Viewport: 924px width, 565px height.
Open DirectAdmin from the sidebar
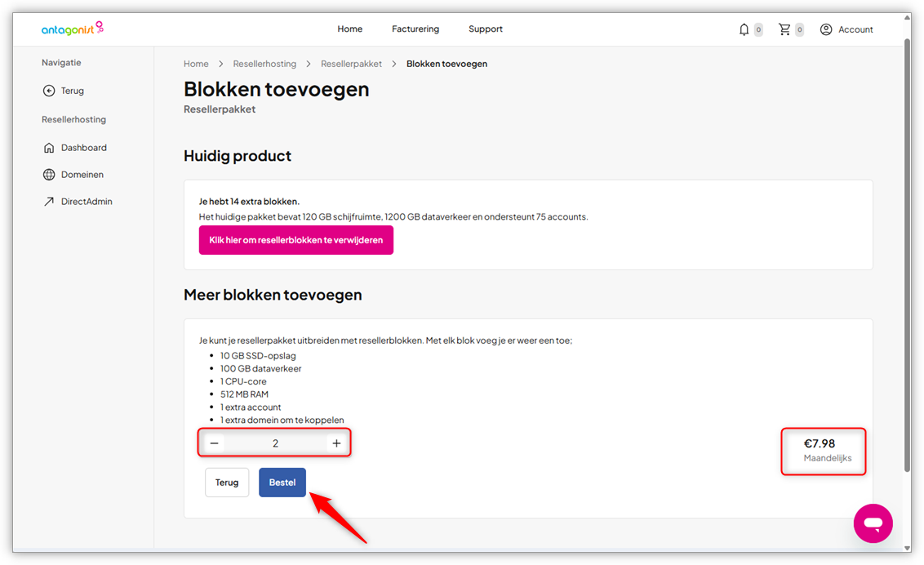click(87, 201)
